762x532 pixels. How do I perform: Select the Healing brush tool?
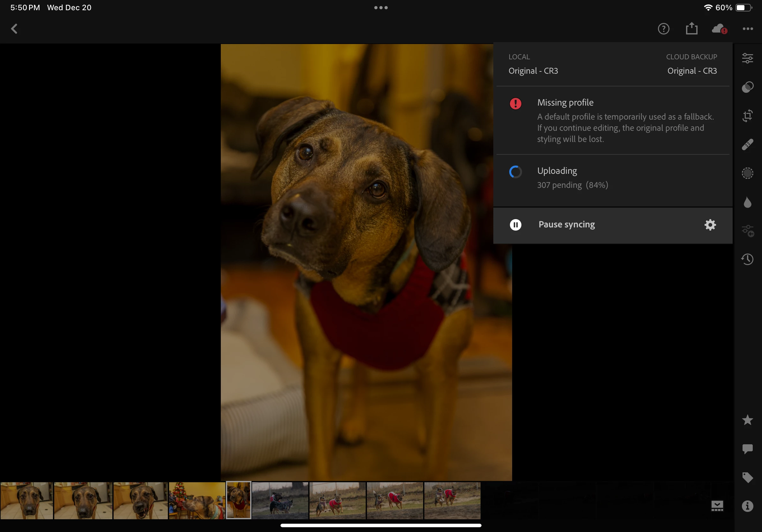[747, 144]
